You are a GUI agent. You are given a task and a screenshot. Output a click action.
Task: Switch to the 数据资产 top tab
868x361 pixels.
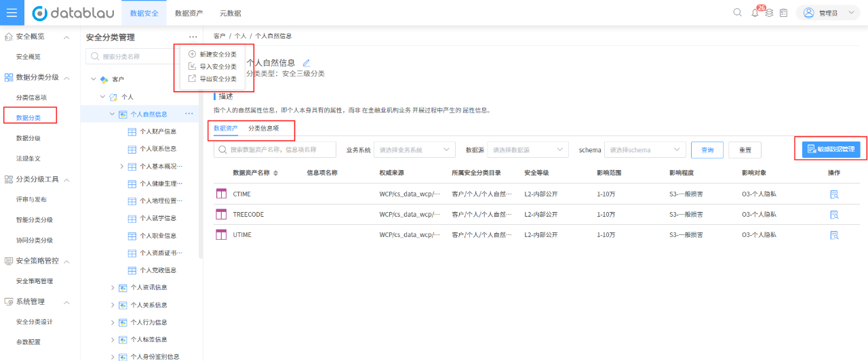[189, 13]
